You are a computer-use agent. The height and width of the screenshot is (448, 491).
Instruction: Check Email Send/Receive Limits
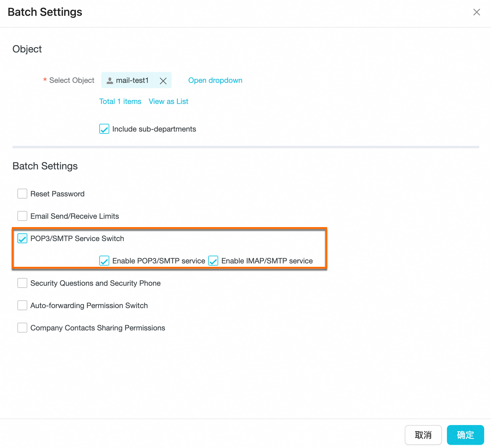(22, 216)
